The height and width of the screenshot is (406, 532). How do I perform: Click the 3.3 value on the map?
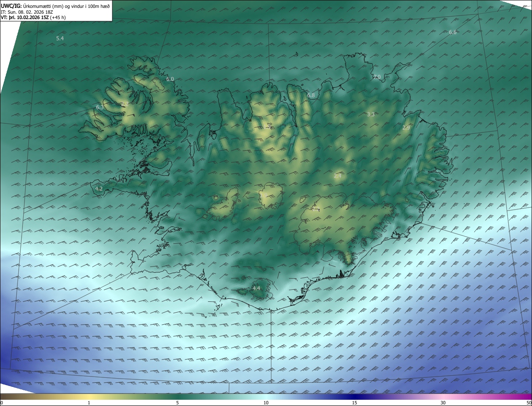click(x=371, y=114)
